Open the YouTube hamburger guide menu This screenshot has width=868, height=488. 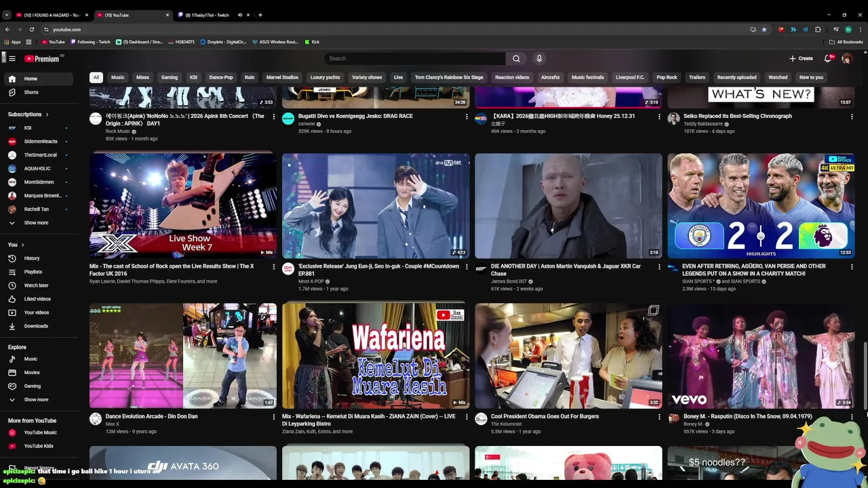12,58
